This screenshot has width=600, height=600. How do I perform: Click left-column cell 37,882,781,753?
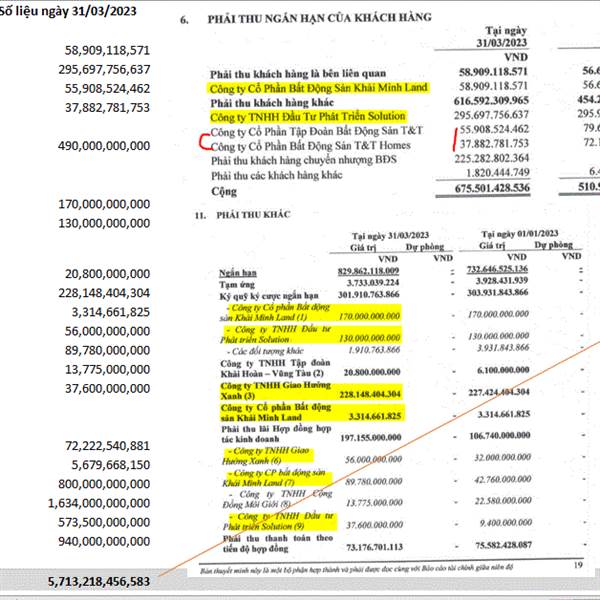click(107, 108)
